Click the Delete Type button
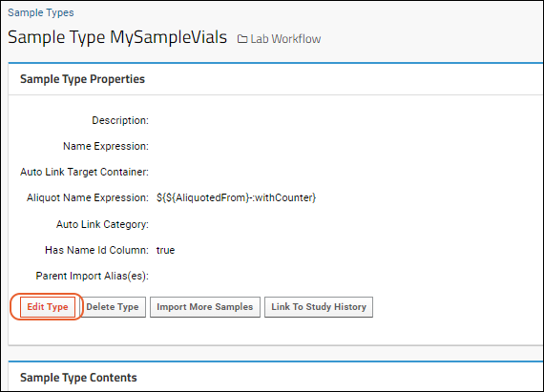The width and height of the screenshot is (544, 392). tap(113, 307)
